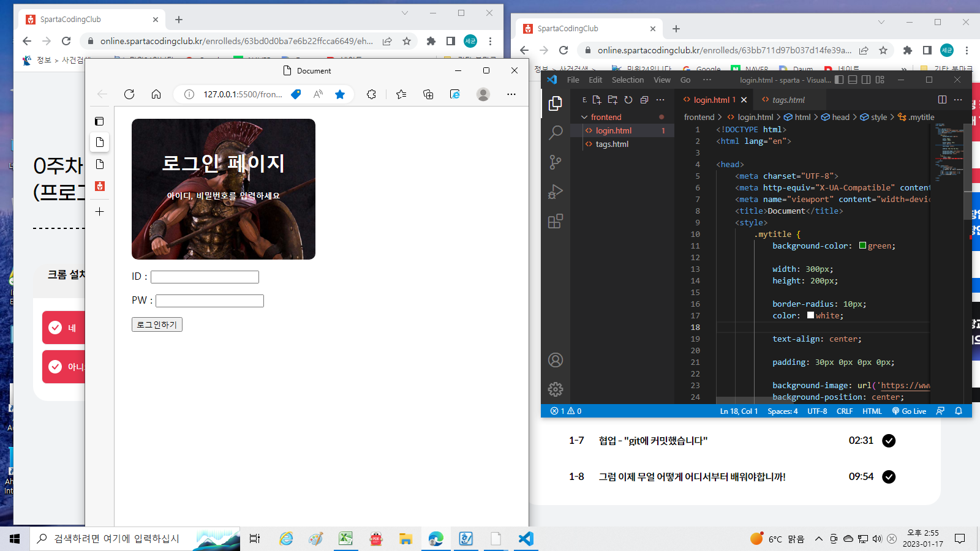Change language mode via HTML status item
This screenshot has width=980, height=551.
point(872,411)
